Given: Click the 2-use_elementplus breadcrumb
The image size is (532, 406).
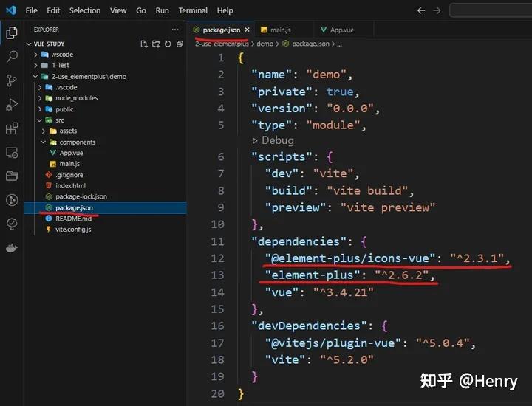Looking at the screenshot, I should tap(222, 44).
